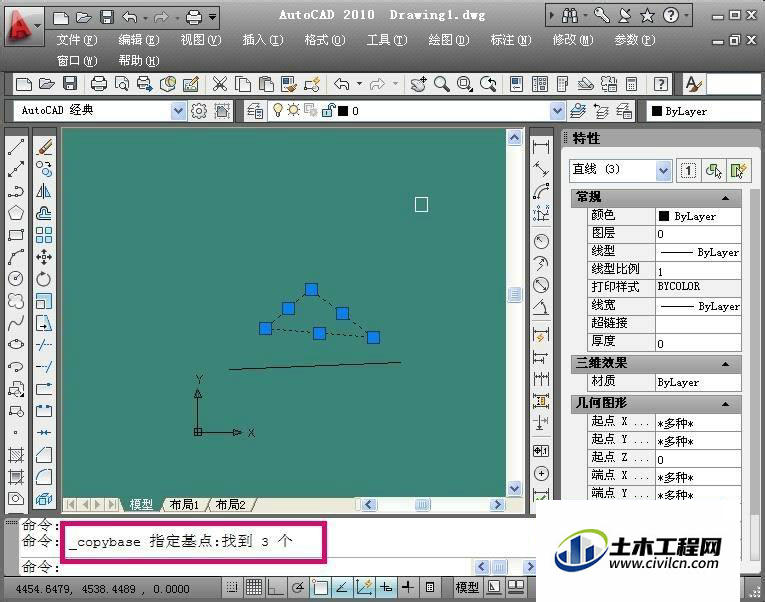Select the Polygon draw tool

16,213
